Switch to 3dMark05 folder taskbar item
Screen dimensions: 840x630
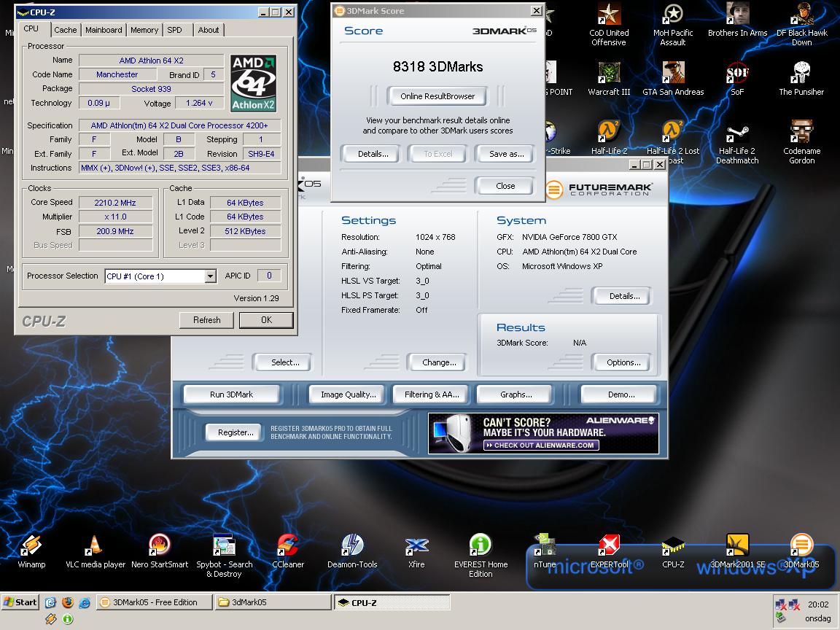pyautogui.click(x=273, y=602)
